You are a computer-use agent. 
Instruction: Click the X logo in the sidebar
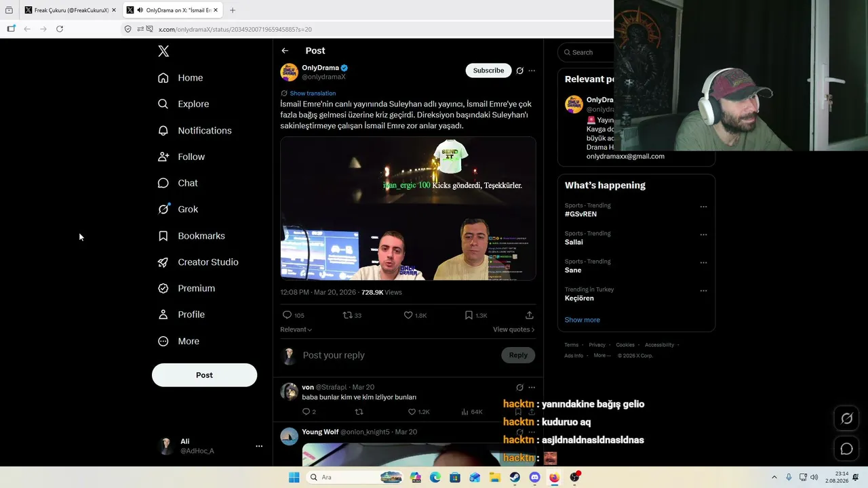pos(163,51)
